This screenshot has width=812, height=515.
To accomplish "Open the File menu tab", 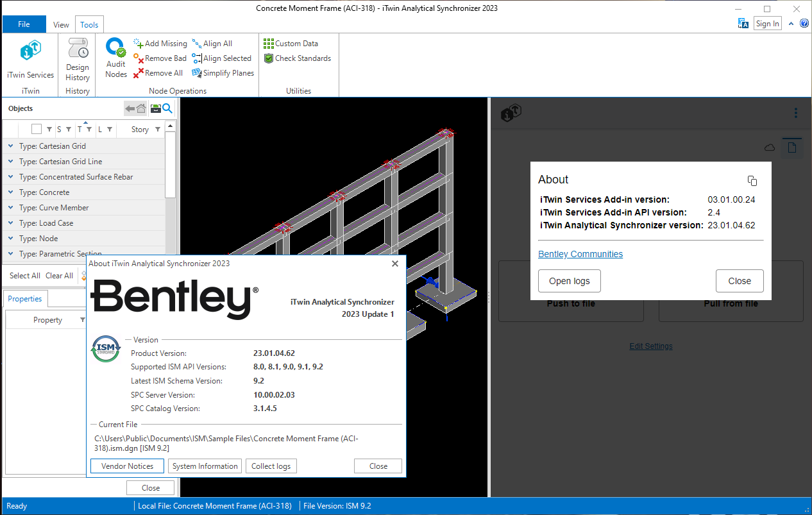I will (24, 24).
